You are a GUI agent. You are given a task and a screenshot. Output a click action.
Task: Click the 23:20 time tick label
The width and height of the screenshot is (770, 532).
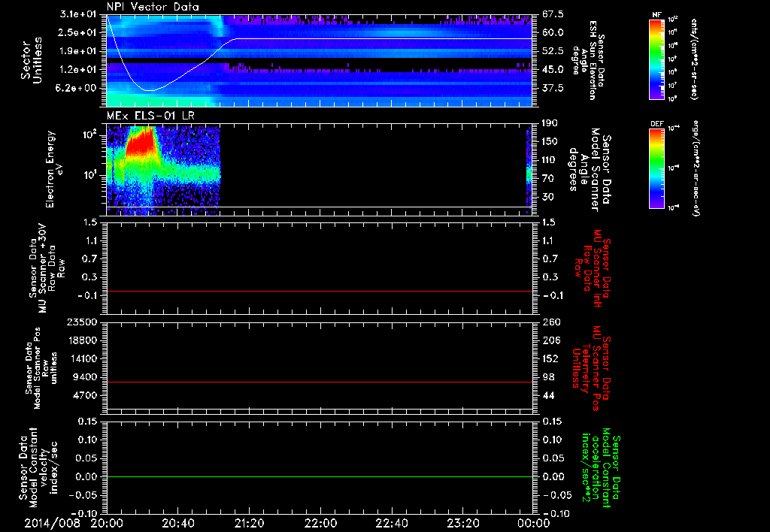tap(462, 524)
